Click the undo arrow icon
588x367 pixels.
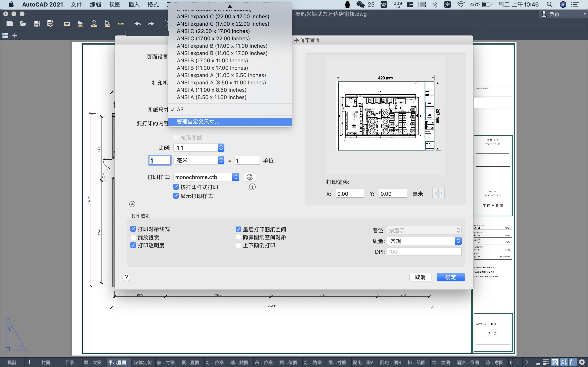click(x=138, y=23)
